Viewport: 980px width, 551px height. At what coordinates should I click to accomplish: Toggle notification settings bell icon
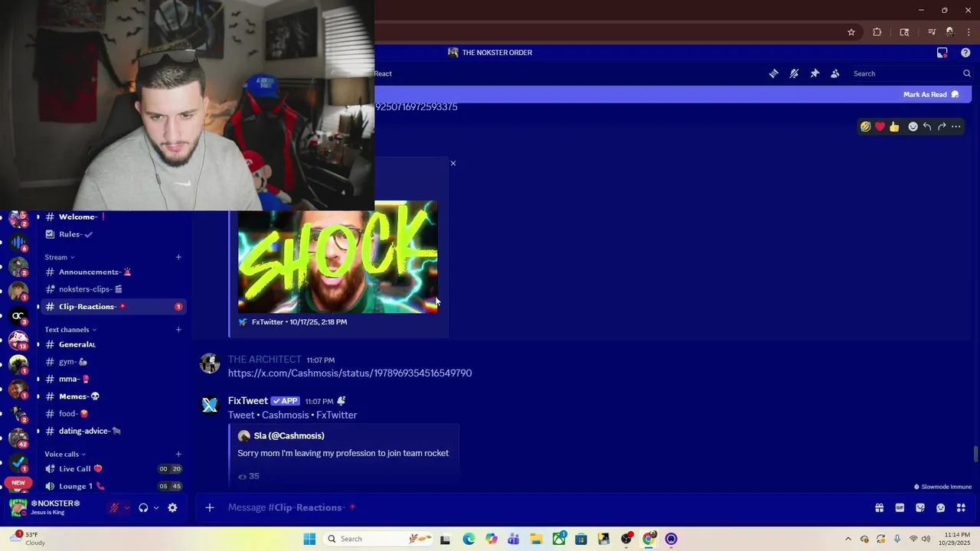(x=794, y=73)
